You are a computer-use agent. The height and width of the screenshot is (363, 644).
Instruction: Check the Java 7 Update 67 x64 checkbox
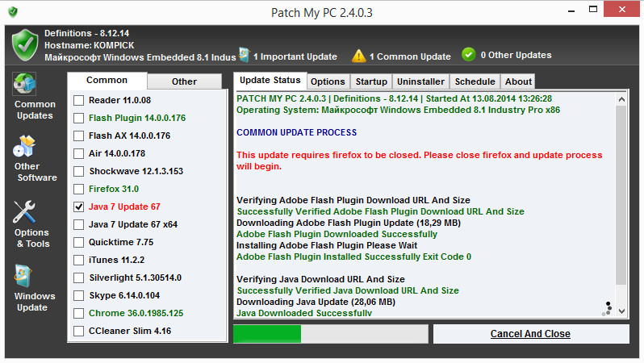click(x=78, y=224)
